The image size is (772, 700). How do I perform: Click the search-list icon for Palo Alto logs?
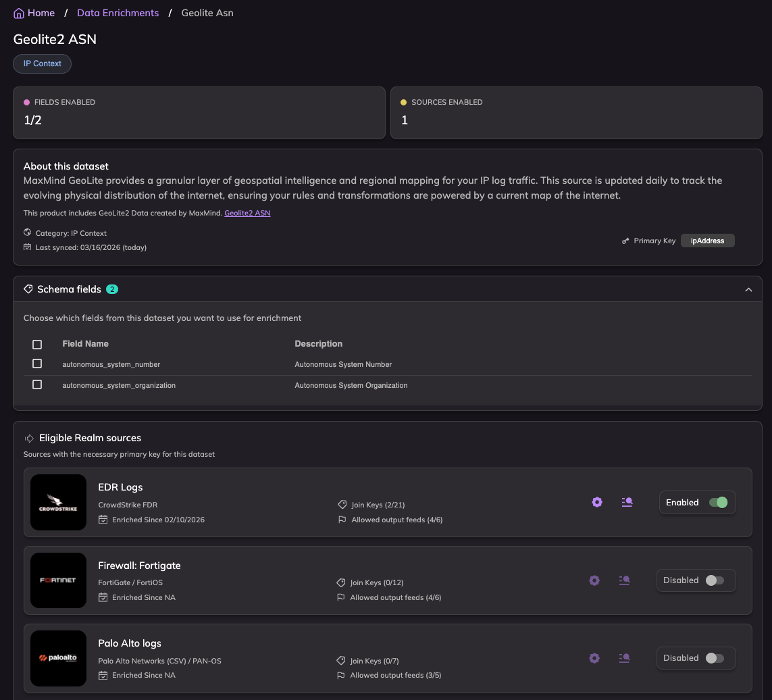624,658
